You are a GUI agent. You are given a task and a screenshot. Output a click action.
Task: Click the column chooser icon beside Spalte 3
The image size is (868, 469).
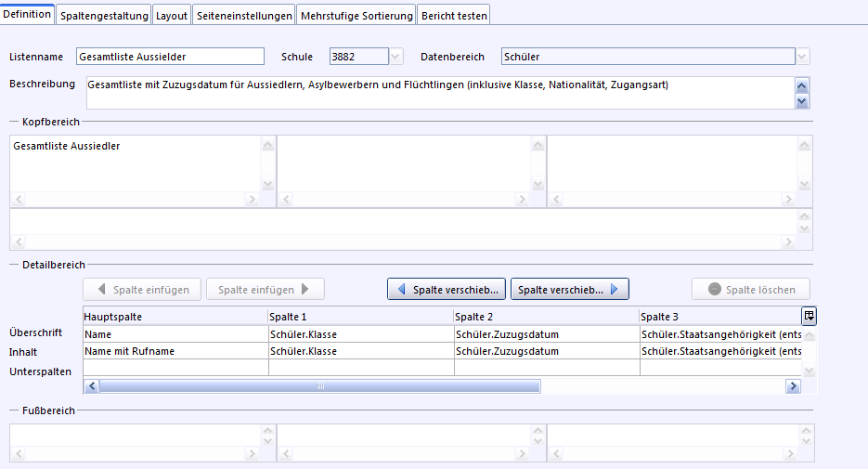click(x=809, y=316)
